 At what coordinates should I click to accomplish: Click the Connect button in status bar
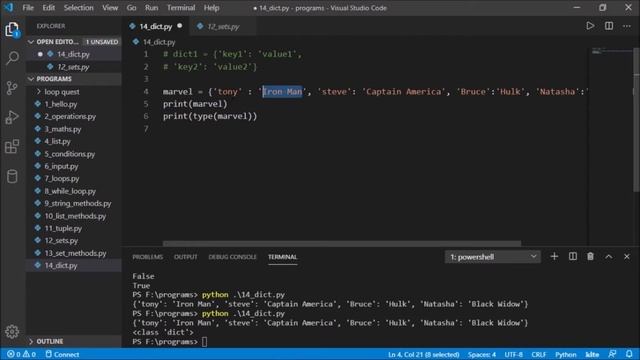62,354
